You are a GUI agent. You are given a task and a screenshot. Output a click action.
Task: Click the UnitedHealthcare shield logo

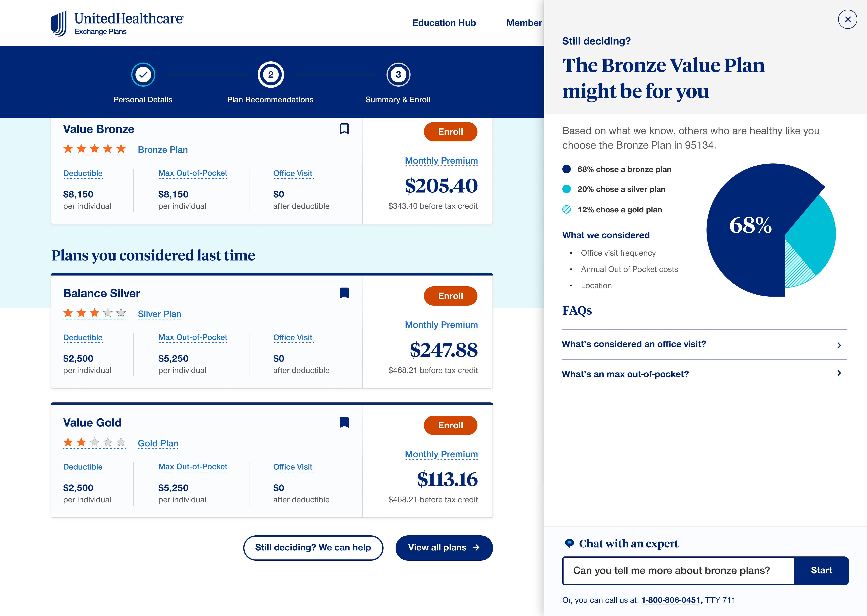coord(59,23)
